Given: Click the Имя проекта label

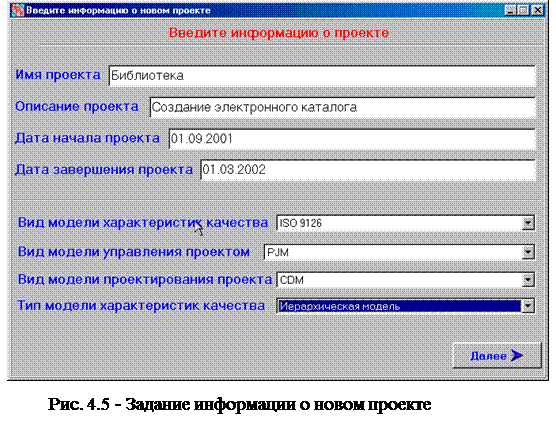Looking at the screenshot, I should tap(58, 75).
